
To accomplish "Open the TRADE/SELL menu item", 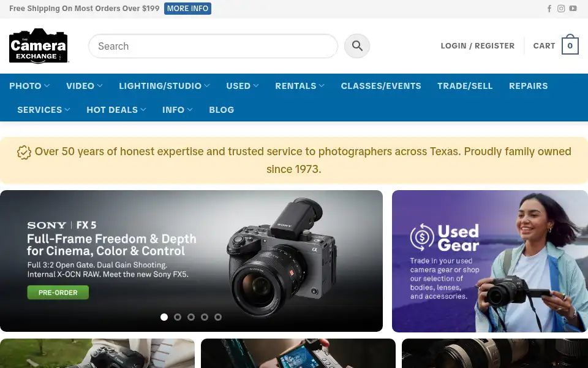I will point(465,86).
